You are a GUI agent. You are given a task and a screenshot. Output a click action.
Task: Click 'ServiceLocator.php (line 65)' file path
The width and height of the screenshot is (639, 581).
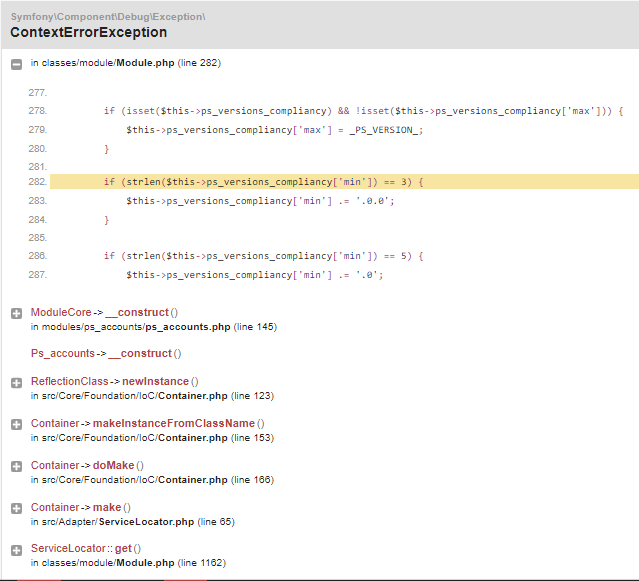(x=167, y=522)
